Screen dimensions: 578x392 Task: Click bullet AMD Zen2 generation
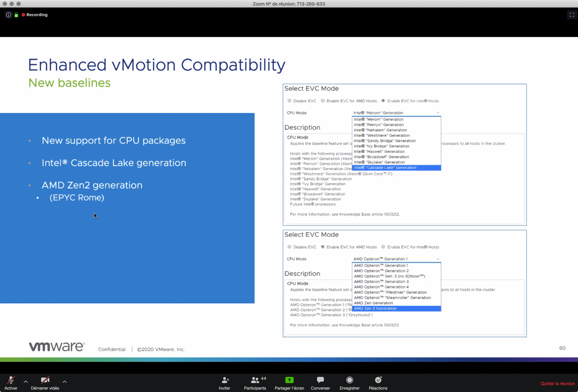point(92,185)
